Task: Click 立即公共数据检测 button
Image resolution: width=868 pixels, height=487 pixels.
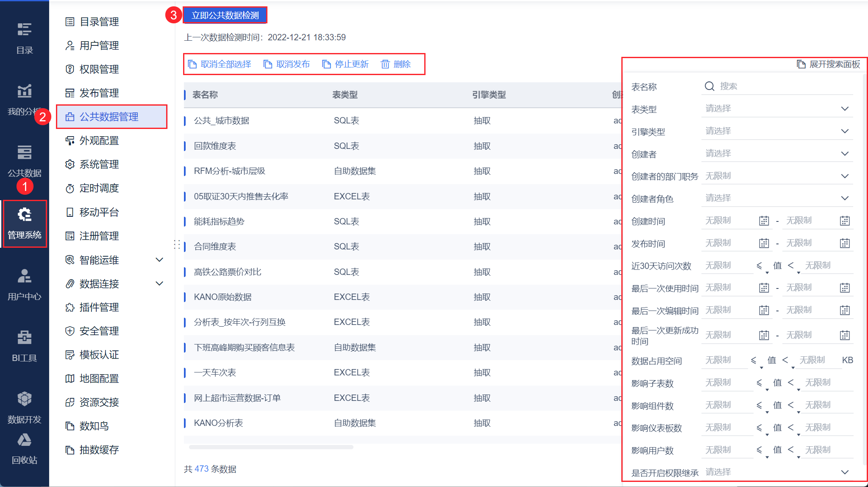Action: pos(225,15)
